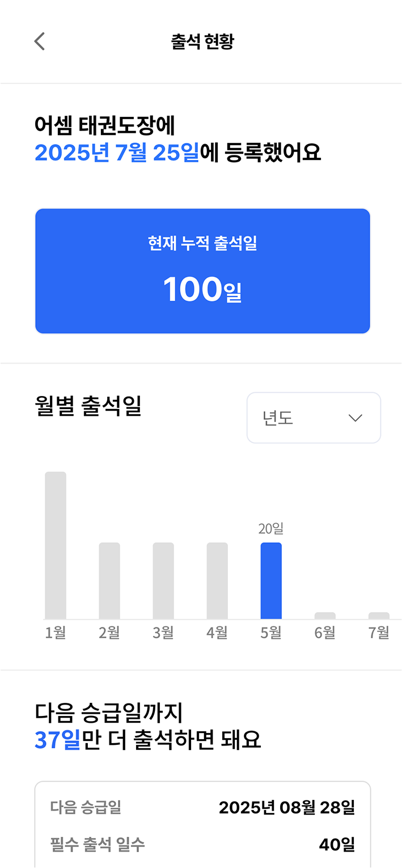Click the 2025년 7월 25일 date link

(117, 153)
